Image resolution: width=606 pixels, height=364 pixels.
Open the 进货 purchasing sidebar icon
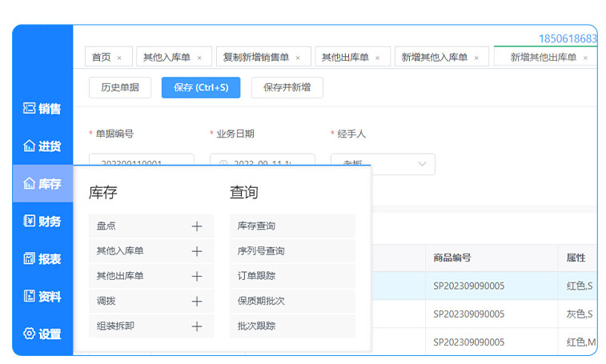[x=30, y=146]
